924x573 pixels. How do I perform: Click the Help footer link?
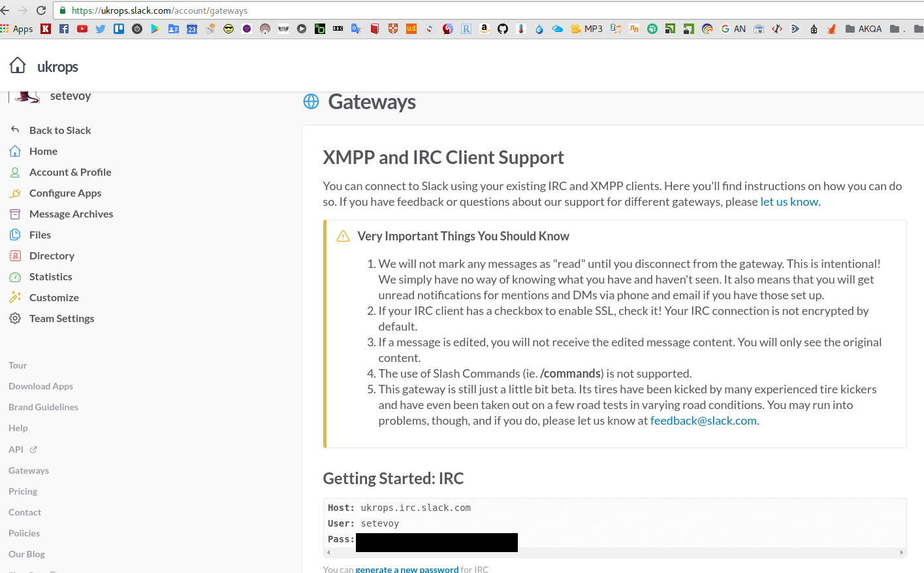18,428
